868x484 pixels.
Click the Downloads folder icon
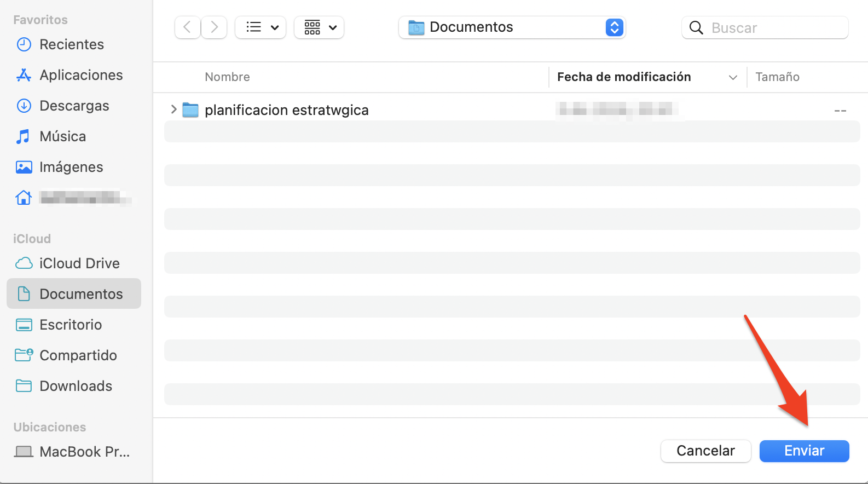(24, 386)
